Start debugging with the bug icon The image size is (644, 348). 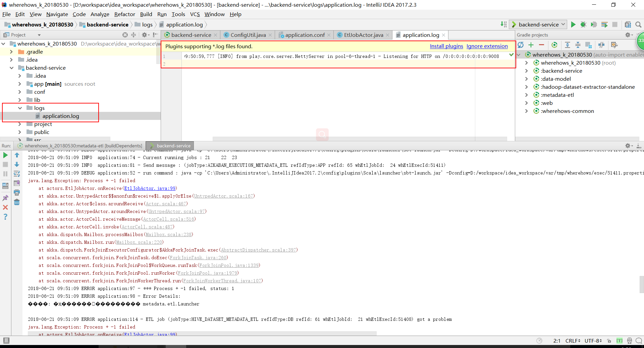tap(584, 24)
